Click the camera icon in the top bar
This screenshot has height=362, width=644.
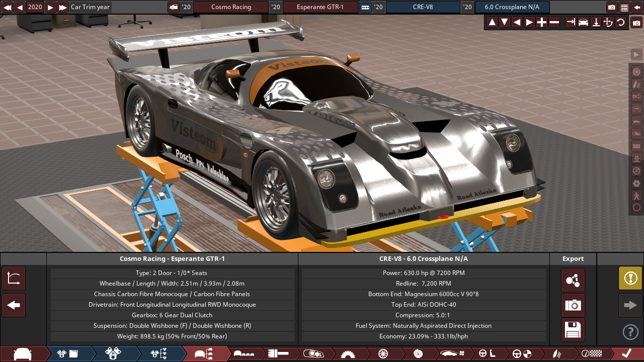click(612, 7)
